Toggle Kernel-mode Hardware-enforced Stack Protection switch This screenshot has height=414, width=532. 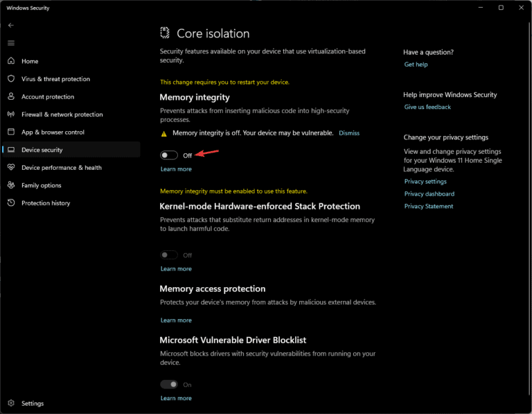pyautogui.click(x=168, y=255)
